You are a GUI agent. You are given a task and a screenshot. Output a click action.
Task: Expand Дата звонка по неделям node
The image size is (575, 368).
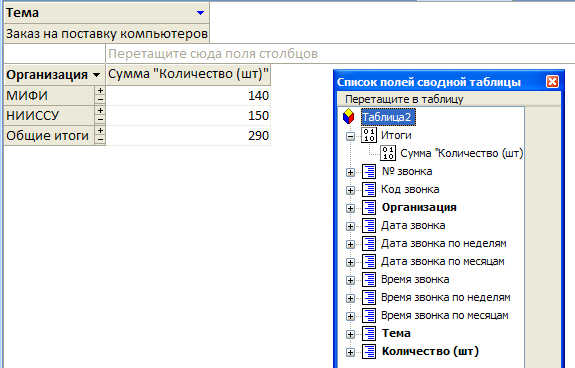tap(350, 244)
